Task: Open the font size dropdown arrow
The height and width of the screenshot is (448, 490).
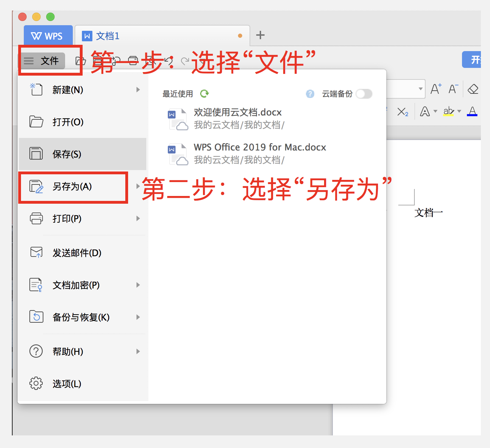Action: (x=420, y=89)
